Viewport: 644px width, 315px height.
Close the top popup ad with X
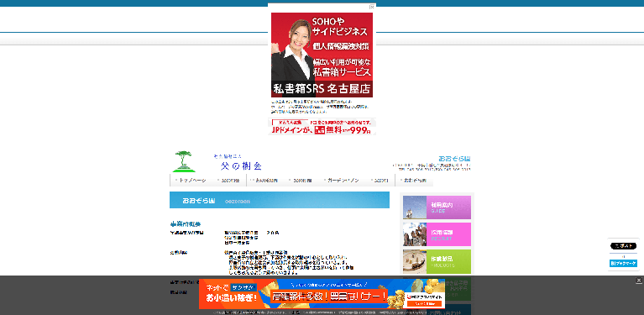pos(372,7)
